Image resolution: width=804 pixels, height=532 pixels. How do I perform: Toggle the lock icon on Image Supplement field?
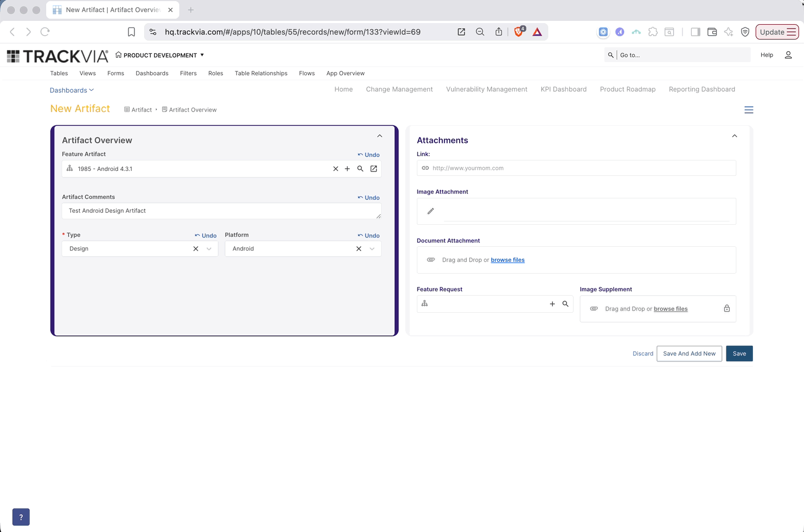[x=726, y=308]
